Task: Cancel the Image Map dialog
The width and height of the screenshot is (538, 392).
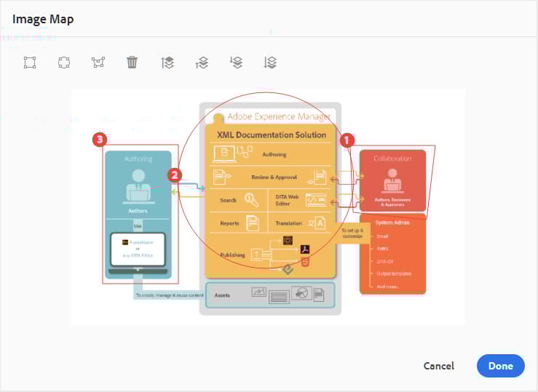Action: click(439, 366)
